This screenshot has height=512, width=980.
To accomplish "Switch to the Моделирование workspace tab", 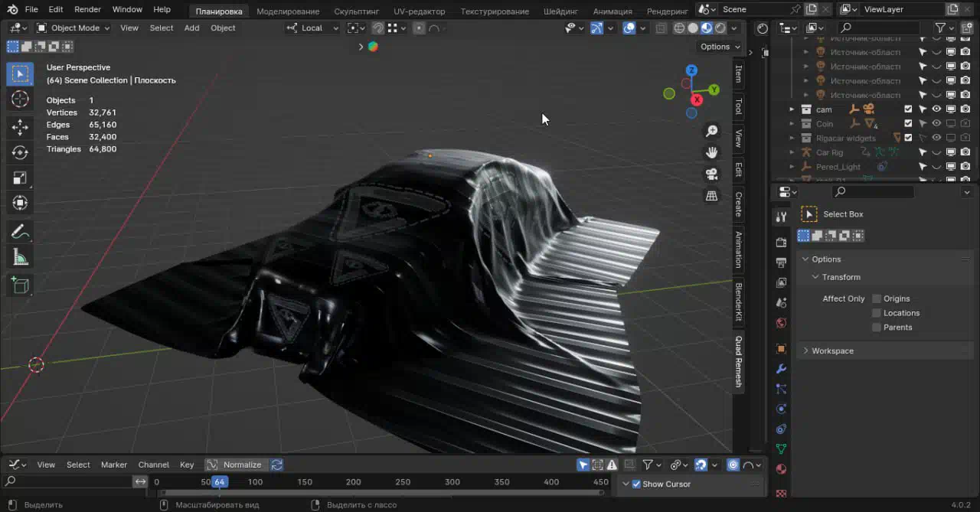I will point(288,11).
